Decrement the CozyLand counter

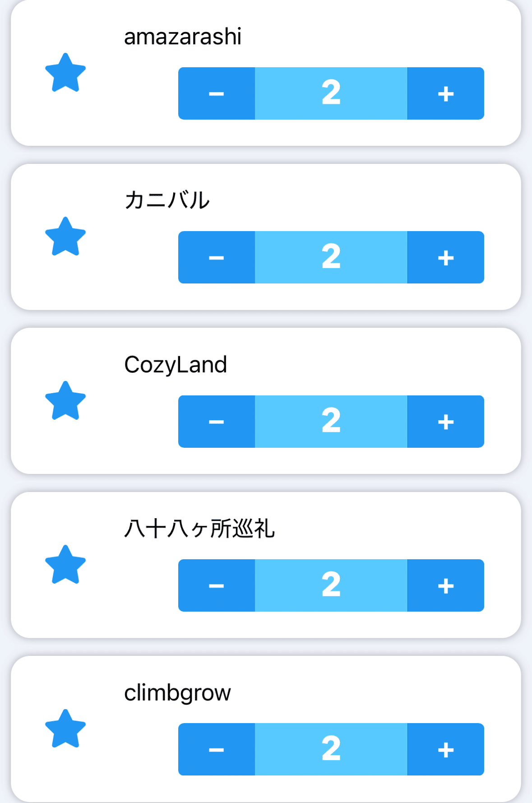point(217,422)
